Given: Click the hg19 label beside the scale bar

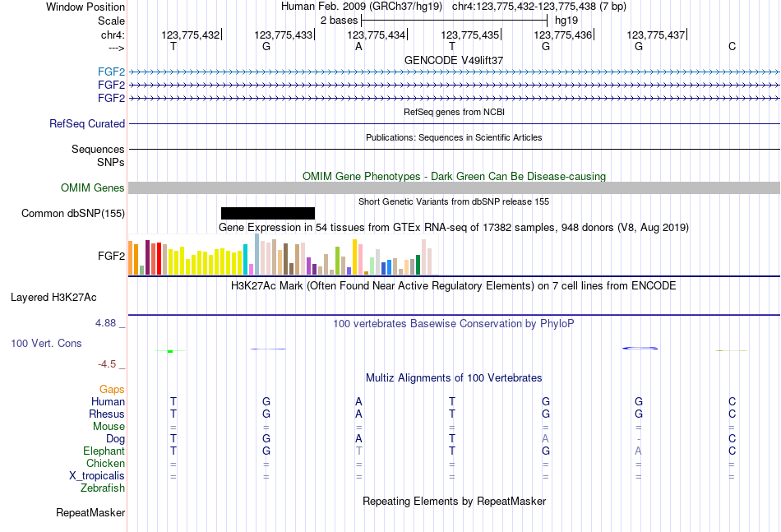Looking at the screenshot, I should point(566,21).
